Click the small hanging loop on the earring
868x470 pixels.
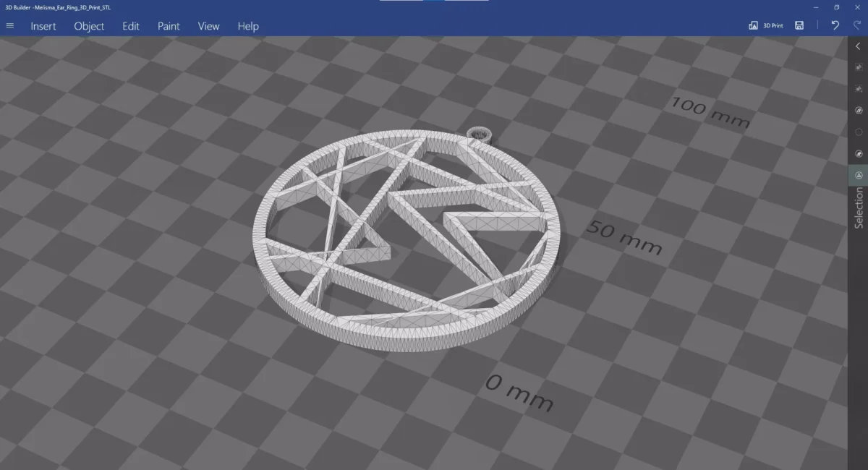[479, 134]
